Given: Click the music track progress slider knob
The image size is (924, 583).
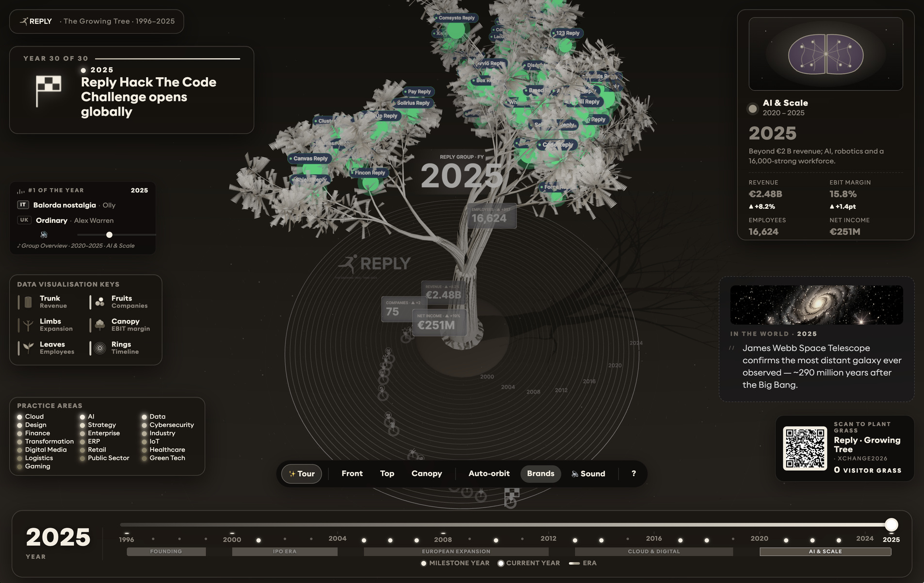Looking at the screenshot, I should (109, 235).
